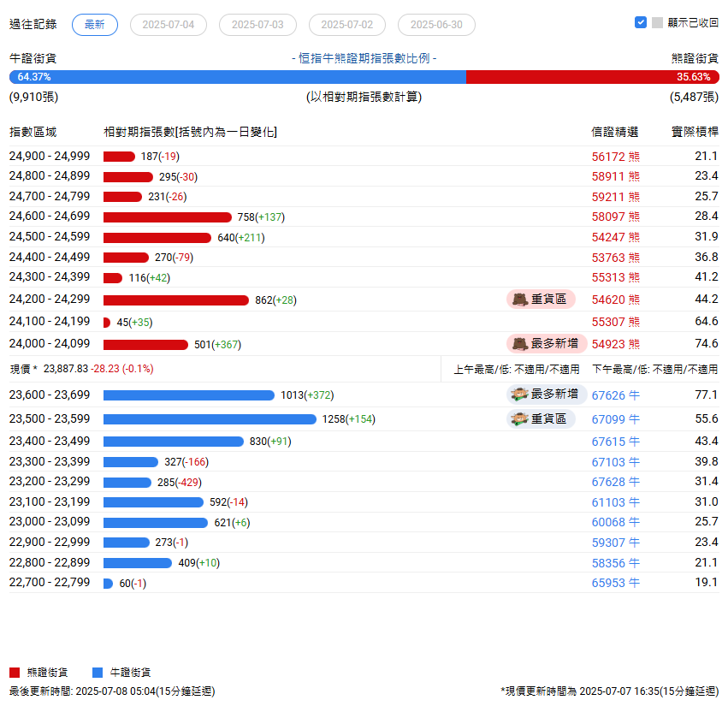The width and height of the screenshot is (728, 706).
Task: Select the 最新 records tab
Action: point(95,25)
